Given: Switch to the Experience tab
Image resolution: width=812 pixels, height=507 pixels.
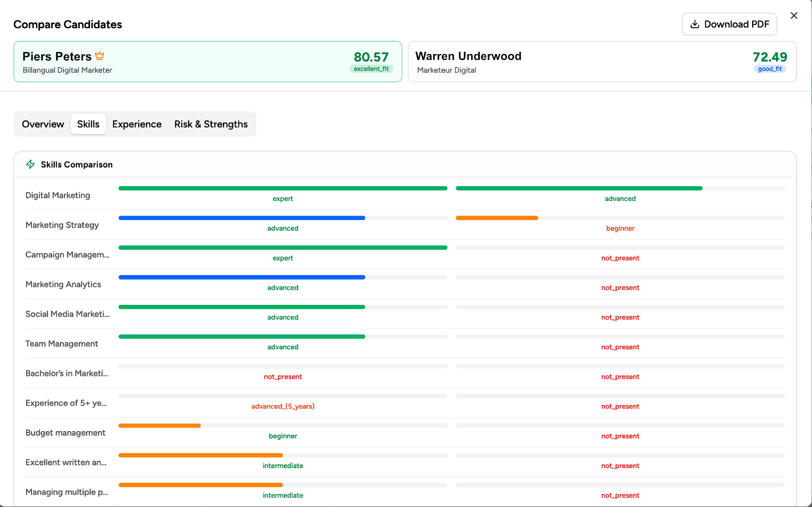Looking at the screenshot, I should point(136,124).
